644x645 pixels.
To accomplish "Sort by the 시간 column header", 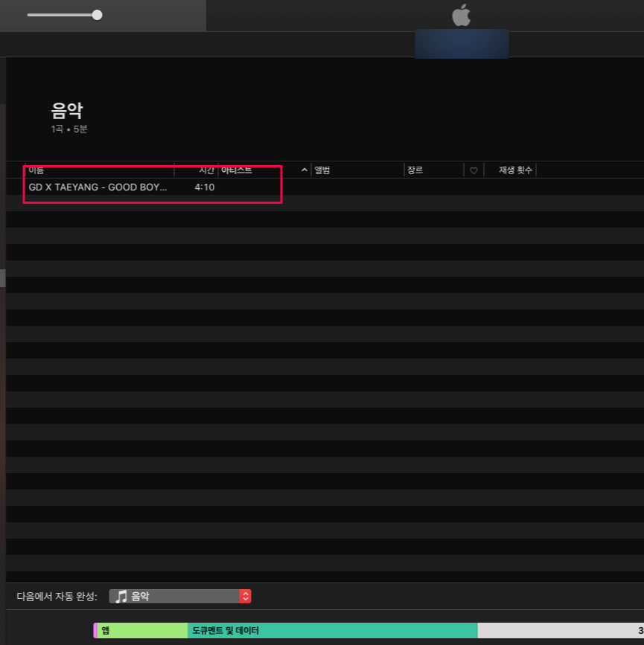I will point(206,170).
